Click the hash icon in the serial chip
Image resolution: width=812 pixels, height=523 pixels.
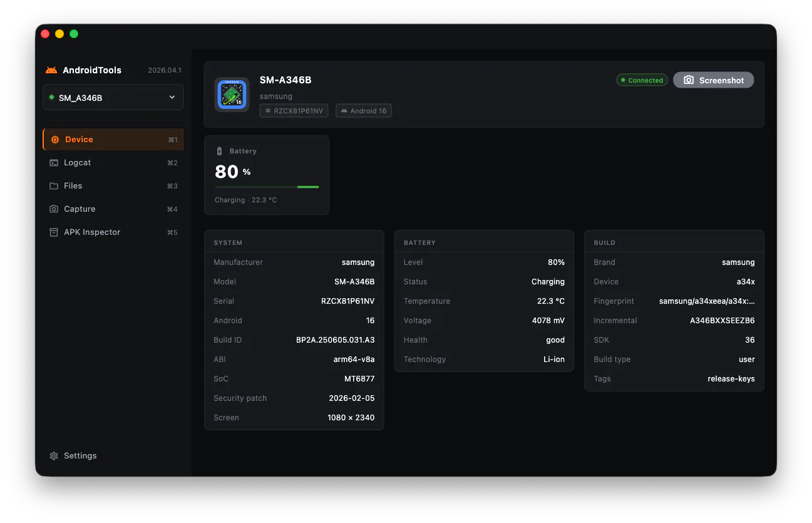[268, 111]
